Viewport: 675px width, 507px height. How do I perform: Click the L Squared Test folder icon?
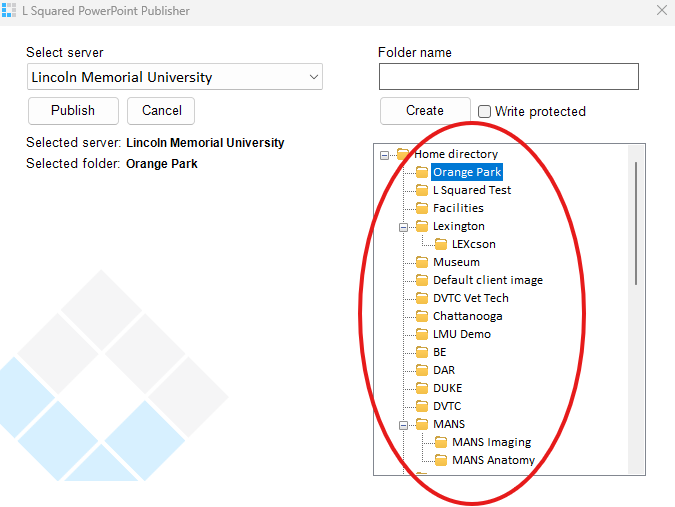click(x=422, y=190)
